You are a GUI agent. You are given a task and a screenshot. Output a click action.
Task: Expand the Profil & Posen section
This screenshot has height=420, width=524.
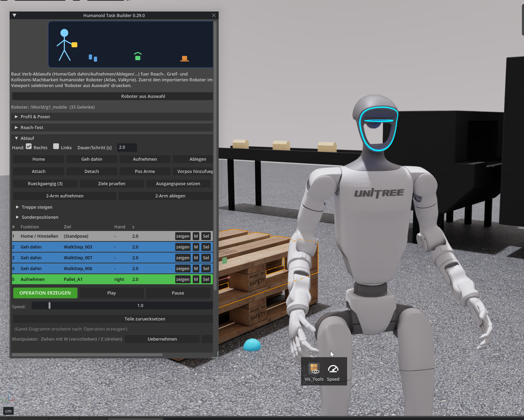click(x=16, y=117)
